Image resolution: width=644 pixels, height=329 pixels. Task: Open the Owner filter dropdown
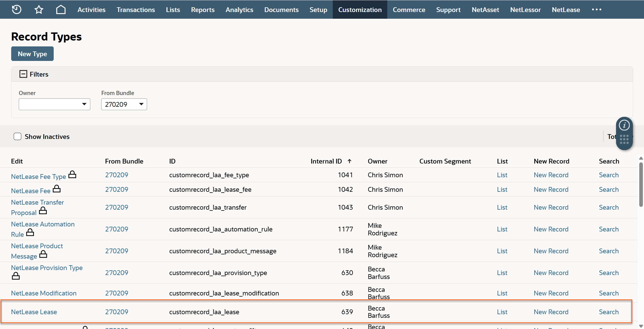tap(55, 104)
